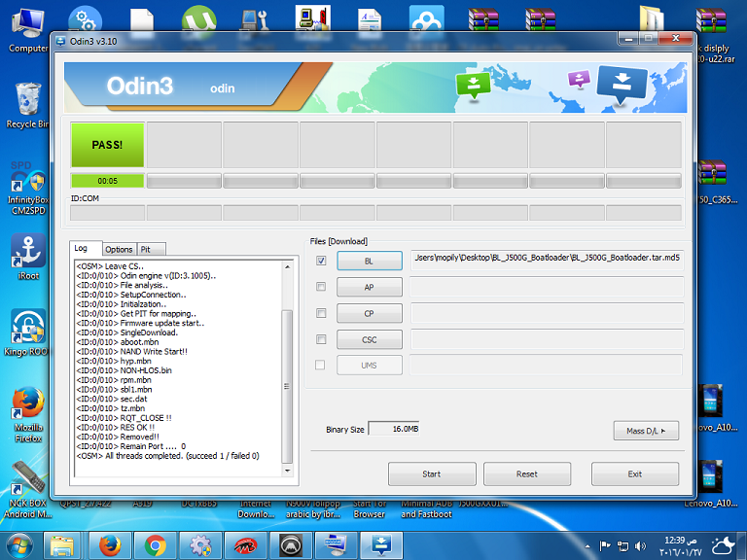
Task: Switch to Odin3 taskbar button
Action: pos(381,545)
